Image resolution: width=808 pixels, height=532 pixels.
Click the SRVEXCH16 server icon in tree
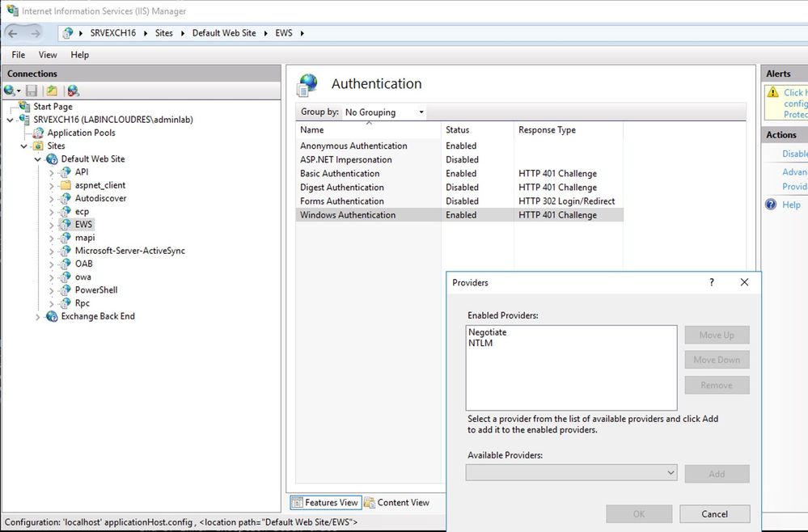(24, 120)
